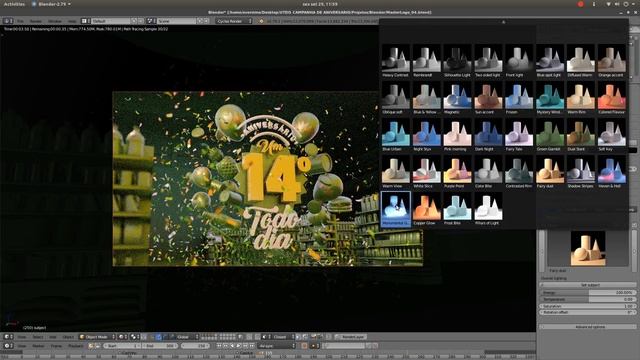Pick the Two sided light preset
The height and width of the screenshot is (360, 640).
click(488, 60)
